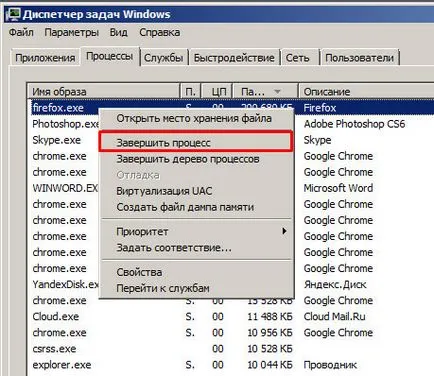
Task: Select the Cloud.exe process
Action: 56,316
